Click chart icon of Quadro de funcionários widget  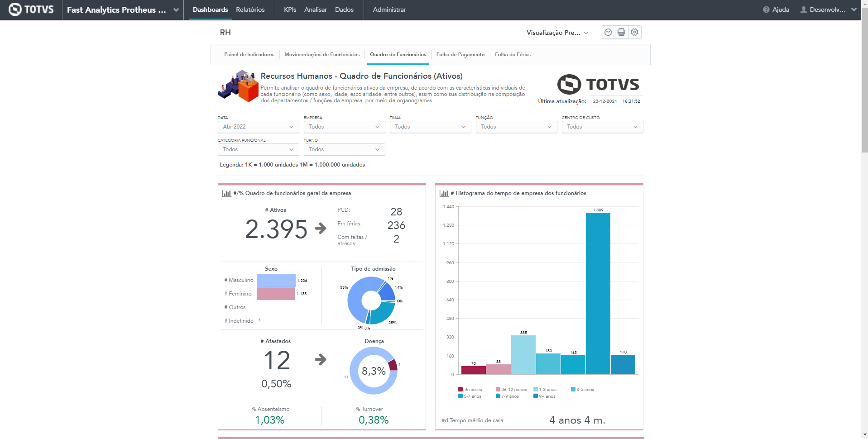tap(226, 193)
